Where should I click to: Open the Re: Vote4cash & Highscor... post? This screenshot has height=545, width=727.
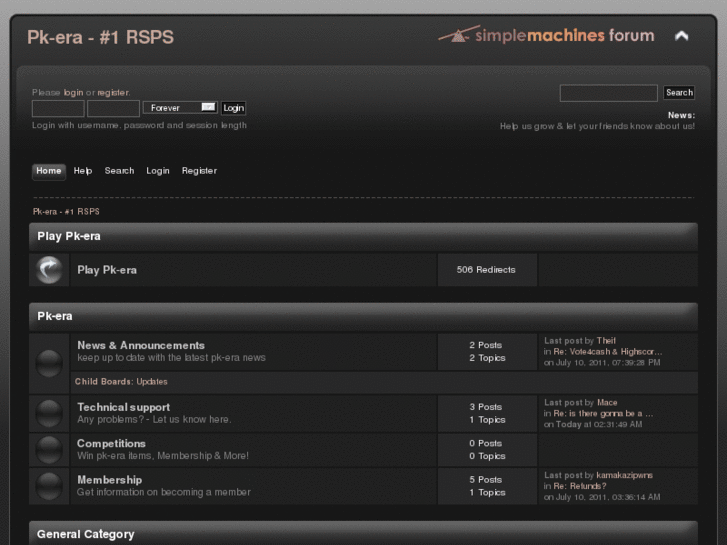pos(608,352)
